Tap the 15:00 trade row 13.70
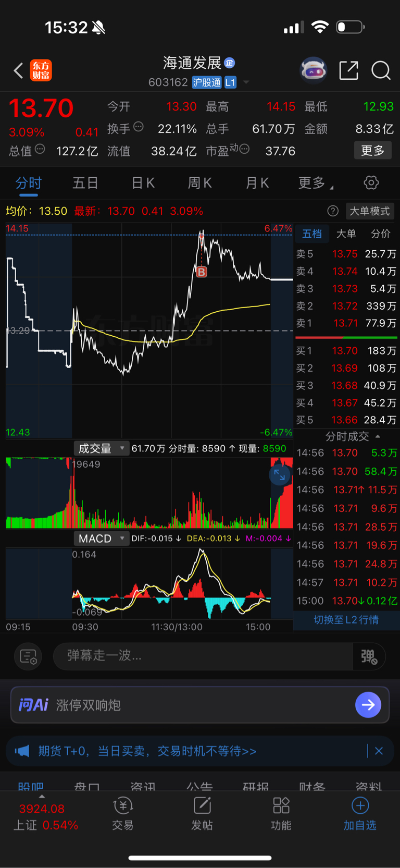This screenshot has height=868, width=400. click(x=347, y=601)
